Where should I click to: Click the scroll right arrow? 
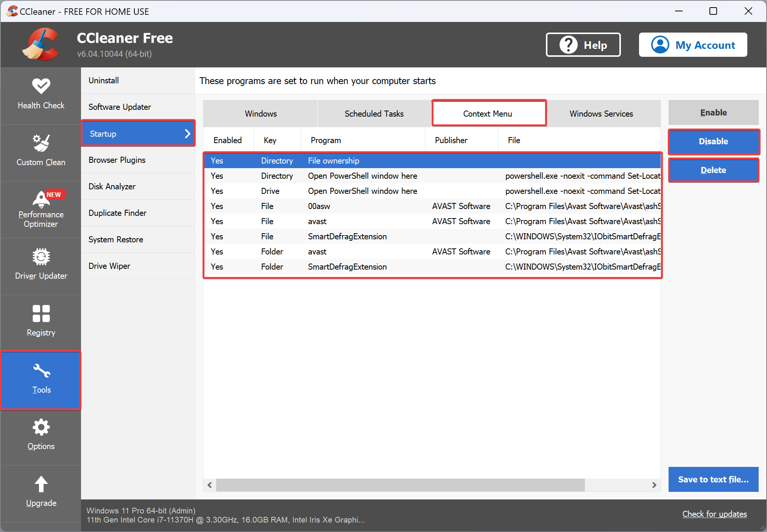tap(654, 485)
